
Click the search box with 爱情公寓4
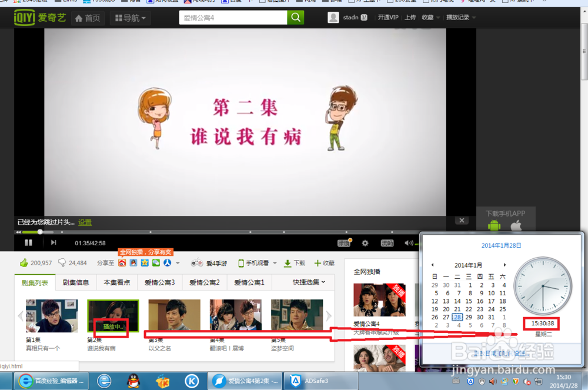tap(233, 18)
